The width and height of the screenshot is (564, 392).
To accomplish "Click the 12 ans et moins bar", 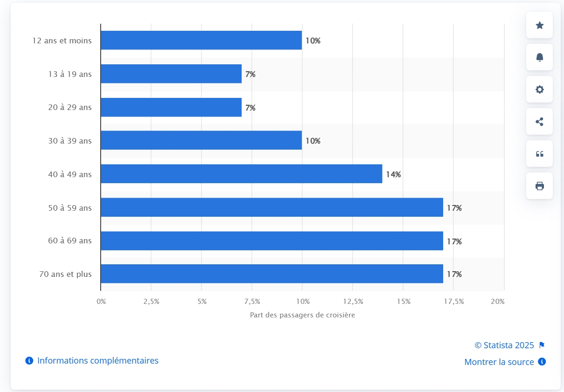I will click(x=201, y=41).
